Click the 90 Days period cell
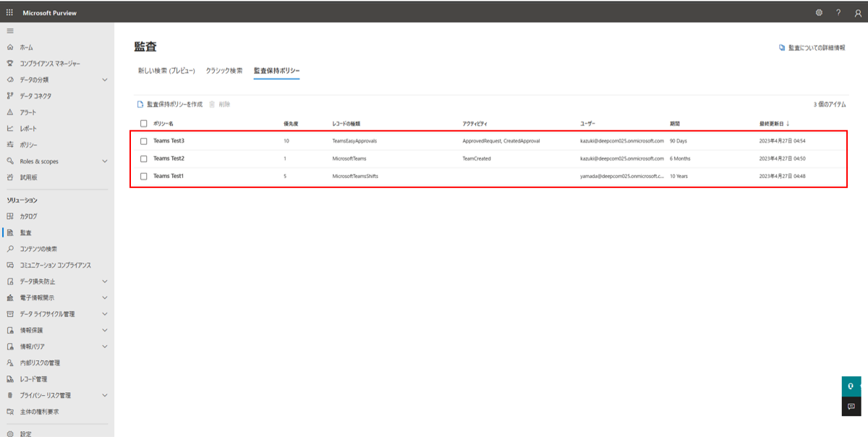The width and height of the screenshot is (868, 437). (x=678, y=141)
